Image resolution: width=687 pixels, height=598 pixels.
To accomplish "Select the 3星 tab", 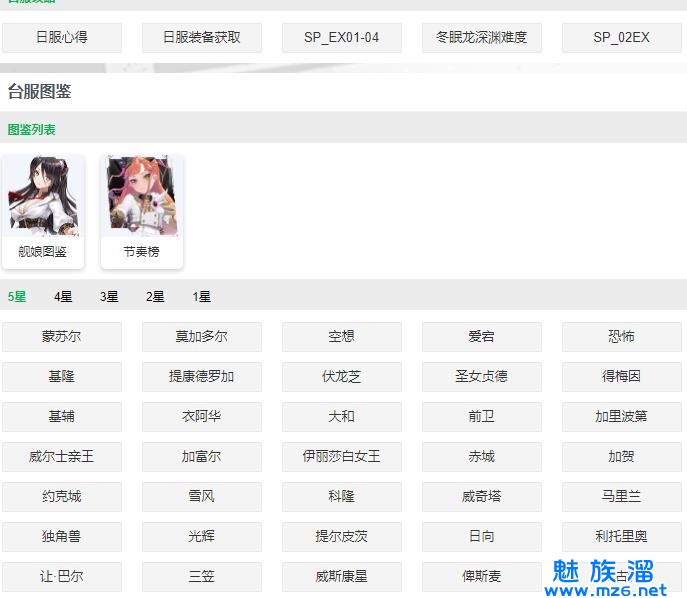I will (x=109, y=297).
